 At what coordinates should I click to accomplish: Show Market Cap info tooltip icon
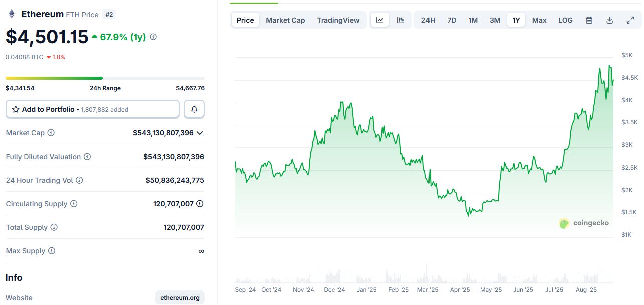pos(51,133)
